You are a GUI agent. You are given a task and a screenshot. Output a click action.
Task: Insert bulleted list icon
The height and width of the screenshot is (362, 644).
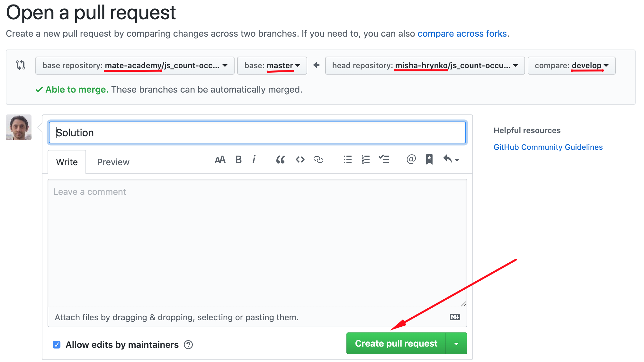[x=347, y=160]
